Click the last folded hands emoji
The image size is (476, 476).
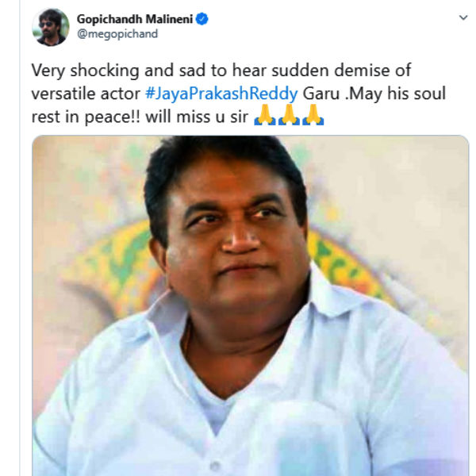(313, 115)
